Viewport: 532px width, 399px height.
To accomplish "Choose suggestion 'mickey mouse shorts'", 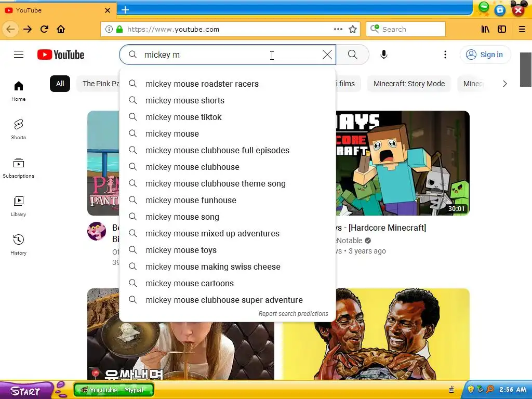I will coord(228,100).
